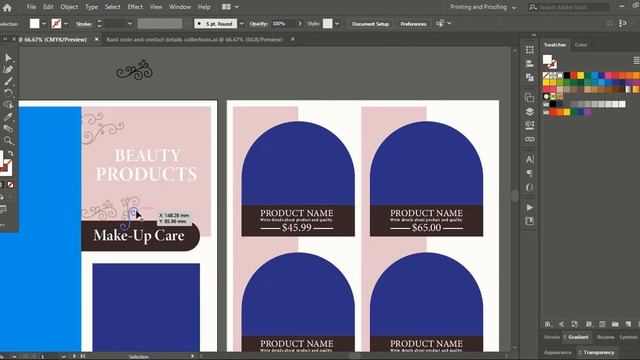The height and width of the screenshot is (360, 640).
Task: Open the fill color dropdown
Action: (44, 24)
